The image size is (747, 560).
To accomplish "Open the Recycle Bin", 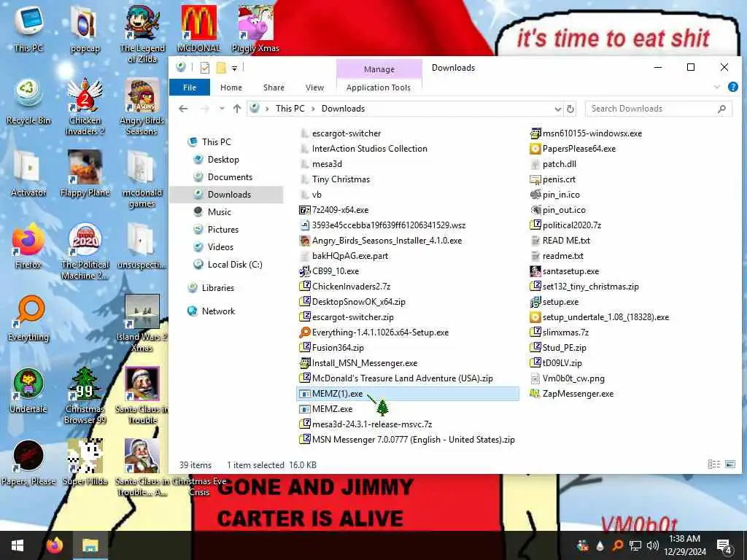I will tap(28, 102).
